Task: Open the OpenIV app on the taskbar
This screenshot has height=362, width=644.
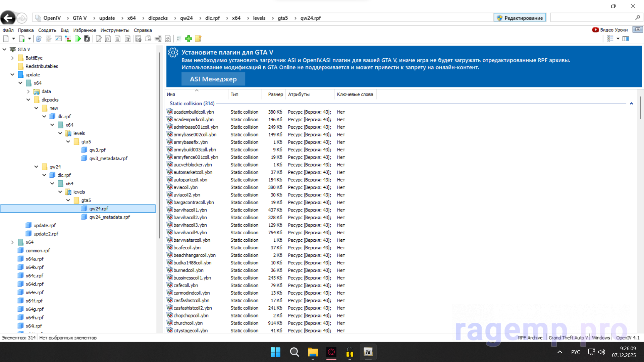Action: [x=368, y=352]
